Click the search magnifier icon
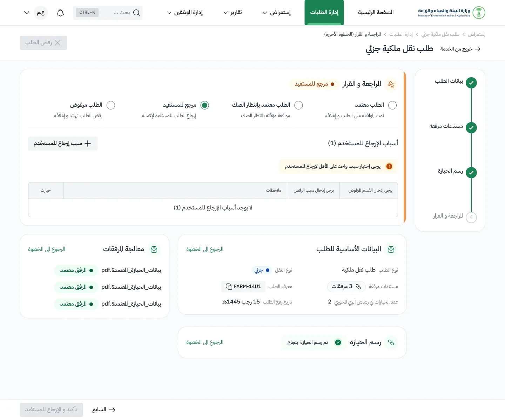The height and width of the screenshot is (420, 505). 136,13
